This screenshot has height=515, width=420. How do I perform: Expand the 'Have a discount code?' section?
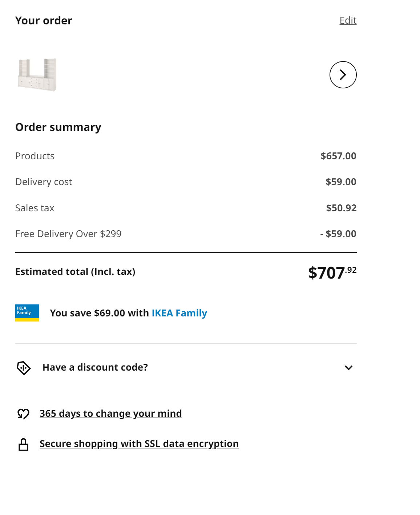coord(95,368)
